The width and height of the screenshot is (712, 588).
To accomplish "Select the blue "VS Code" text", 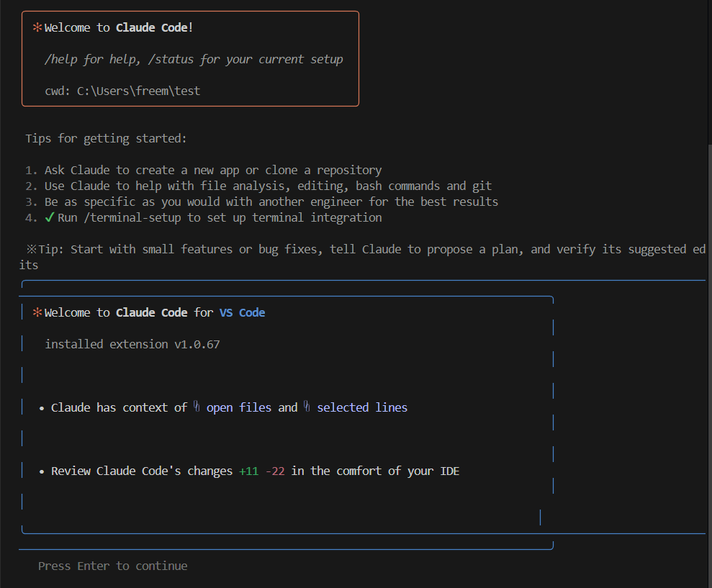I will click(243, 313).
